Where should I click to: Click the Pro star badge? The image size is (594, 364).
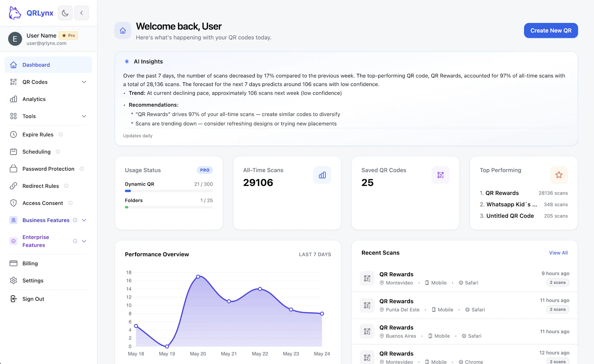point(68,36)
